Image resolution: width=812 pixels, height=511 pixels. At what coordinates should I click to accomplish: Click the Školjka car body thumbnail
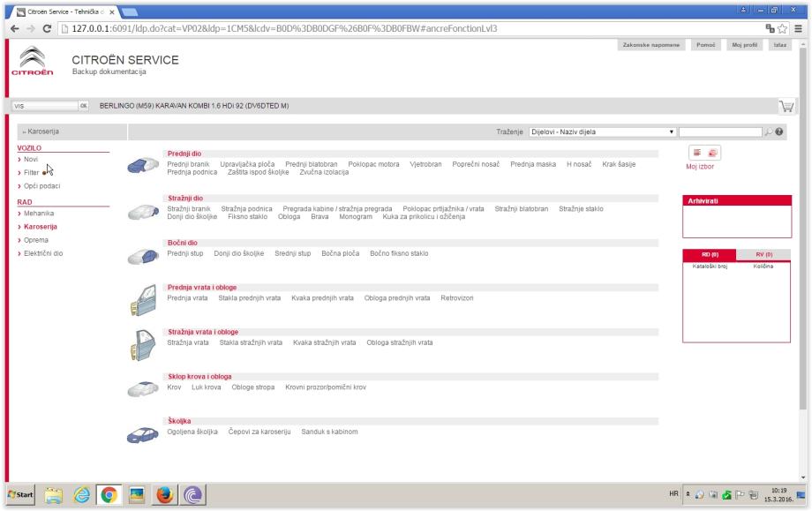(143, 435)
